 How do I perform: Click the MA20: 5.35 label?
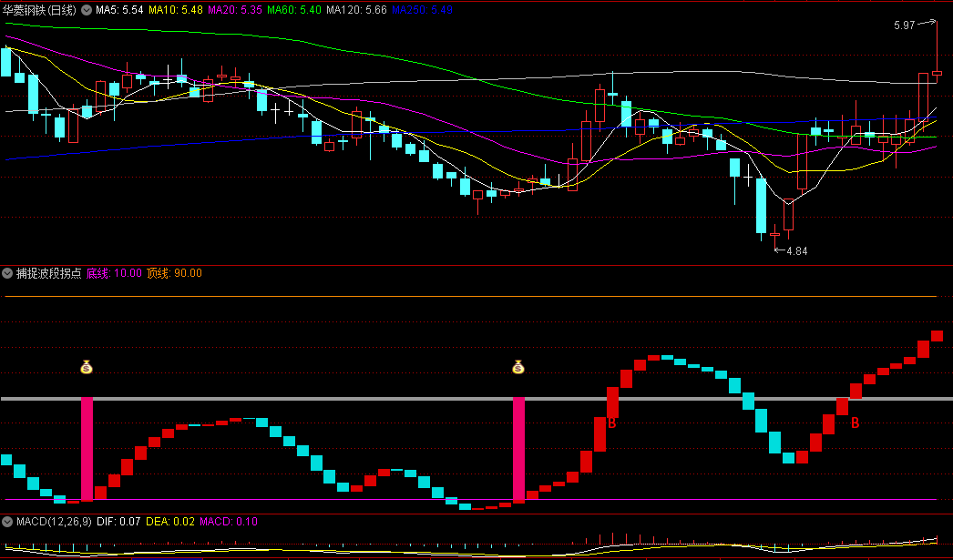234,10
